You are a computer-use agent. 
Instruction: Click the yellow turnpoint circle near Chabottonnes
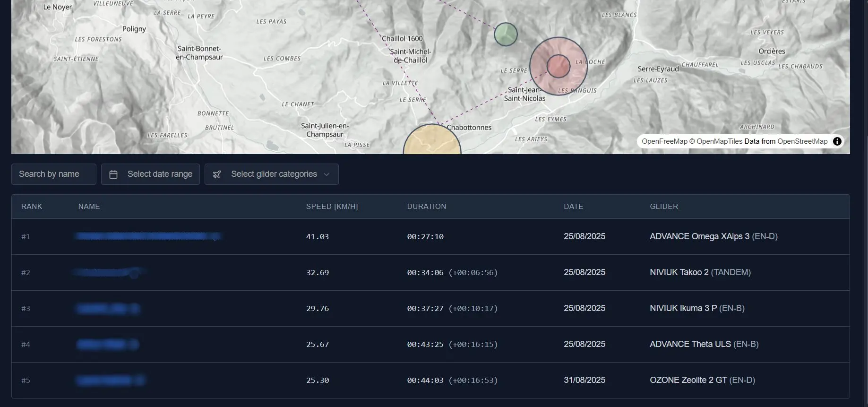point(431,141)
